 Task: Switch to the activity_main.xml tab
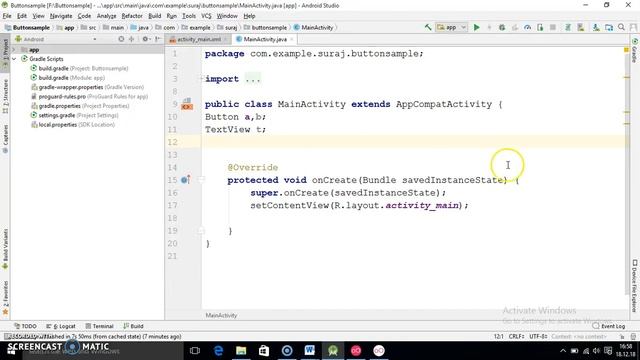click(x=198, y=39)
